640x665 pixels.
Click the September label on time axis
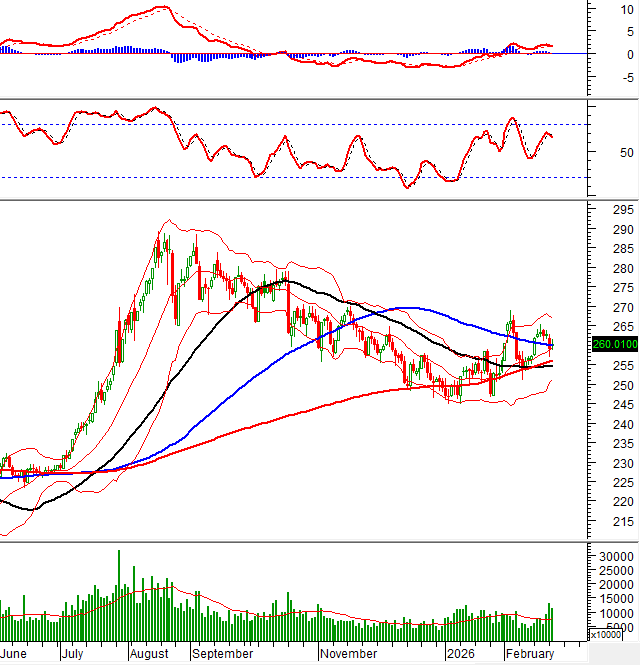[x=224, y=654]
